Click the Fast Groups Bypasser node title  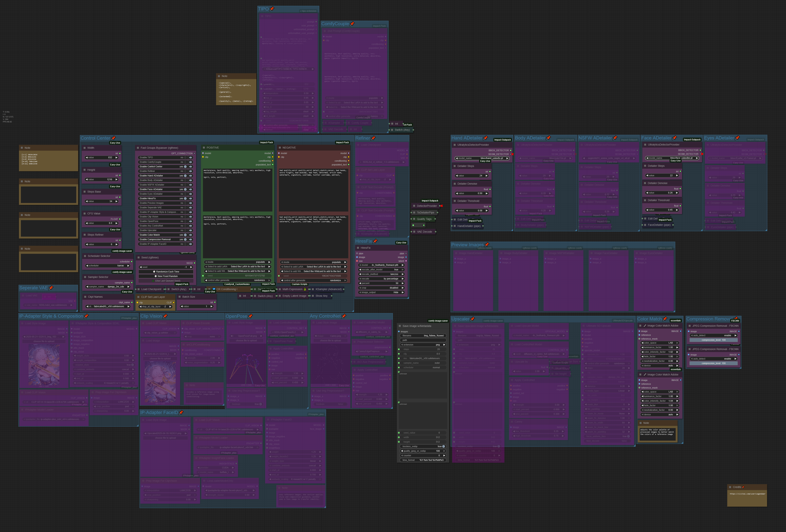pyautogui.click(x=159, y=148)
